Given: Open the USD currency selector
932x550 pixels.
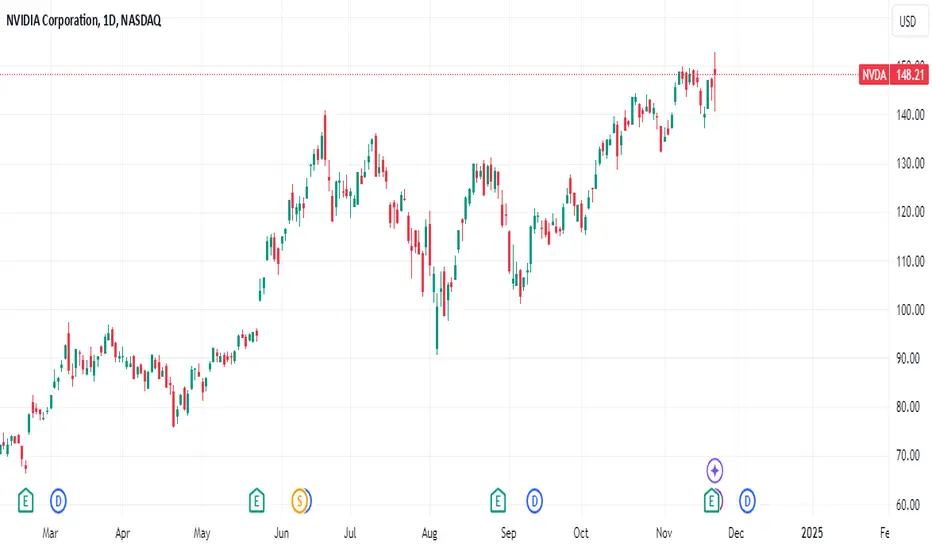Looking at the screenshot, I should pyautogui.click(x=908, y=22).
